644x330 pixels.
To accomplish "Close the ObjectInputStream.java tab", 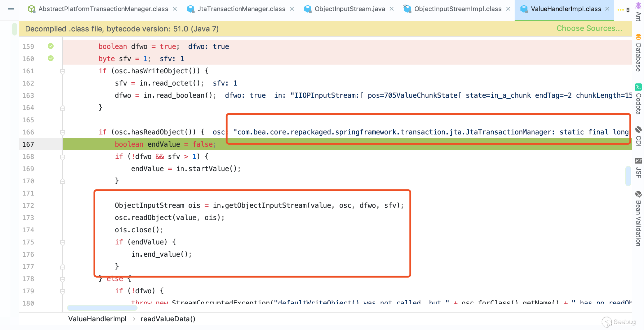I will [x=392, y=9].
